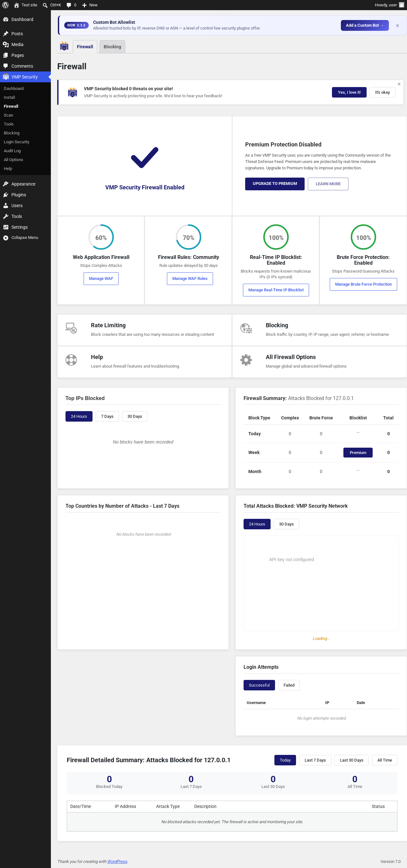Click the 0 Blocked Today stat
Viewport: 407px width, 868px height.
point(109,783)
